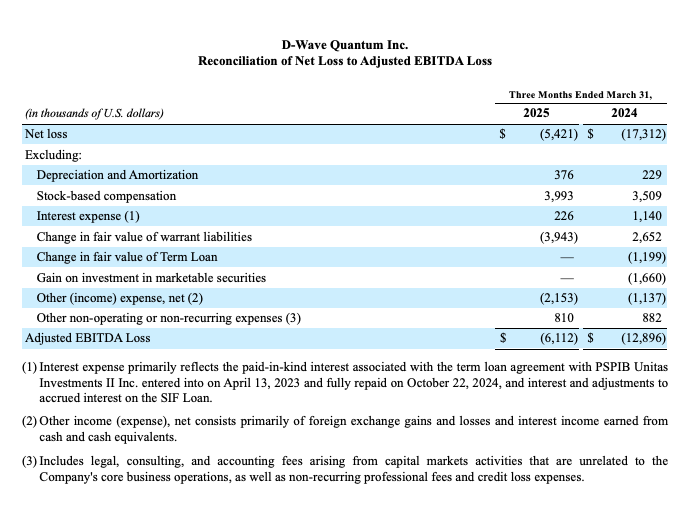
Task: Select the Depreciation and Amortization label
Action: tap(117, 175)
